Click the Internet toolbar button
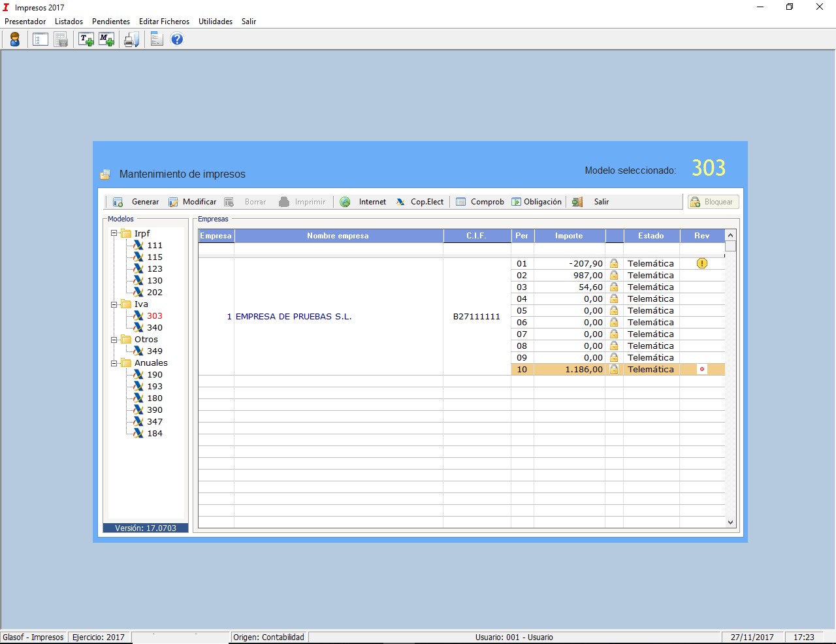The height and width of the screenshot is (644, 836). pyautogui.click(x=364, y=202)
